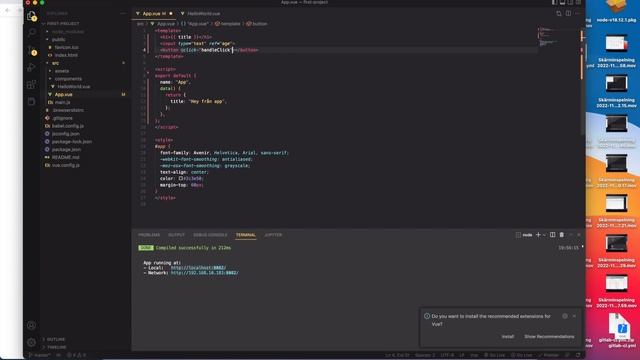Image resolution: width=640 pixels, height=360 pixels.
Task: Click Show Recommendations button
Action: tap(549, 337)
